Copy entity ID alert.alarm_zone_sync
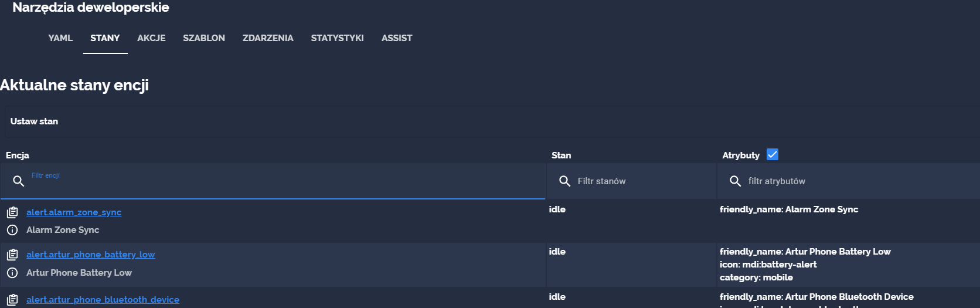The height and width of the screenshot is (308, 980). click(x=12, y=212)
